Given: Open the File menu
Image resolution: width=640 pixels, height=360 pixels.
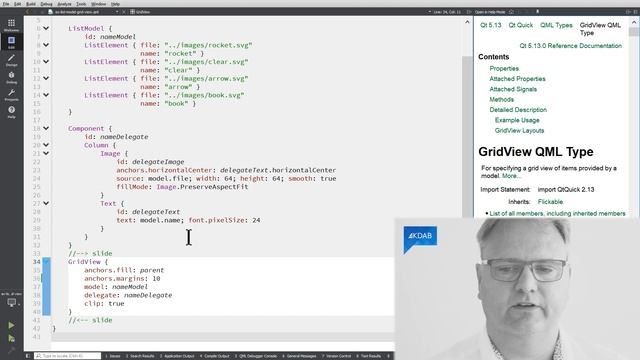Looking at the screenshot, I should tap(6, 4).
